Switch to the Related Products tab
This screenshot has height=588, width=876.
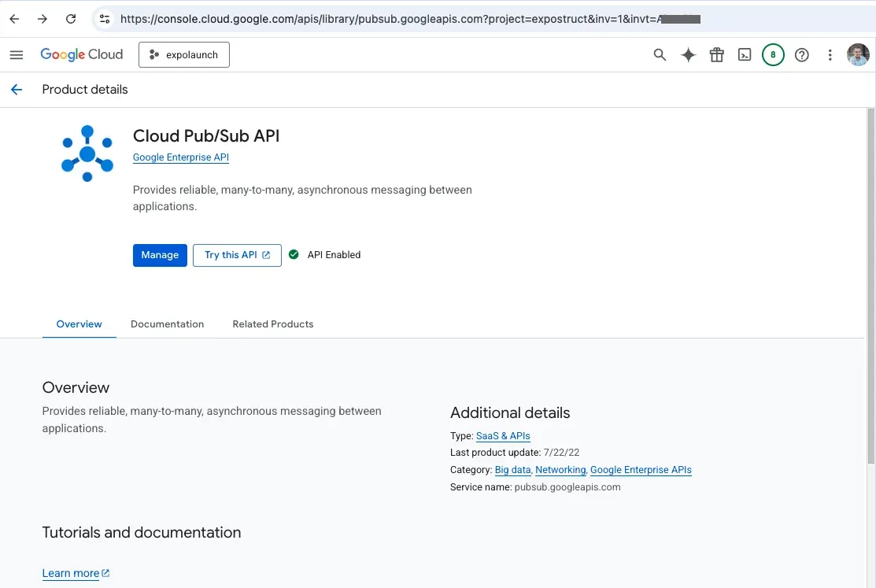272,324
